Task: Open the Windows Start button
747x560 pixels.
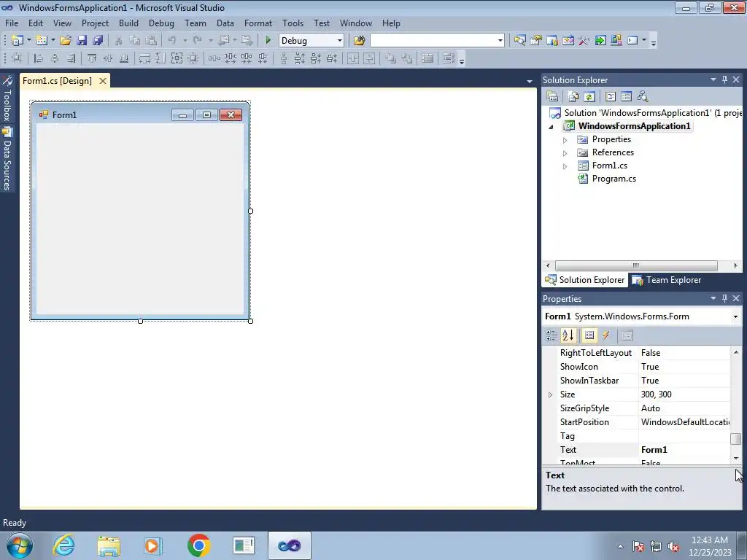Action: (20, 545)
